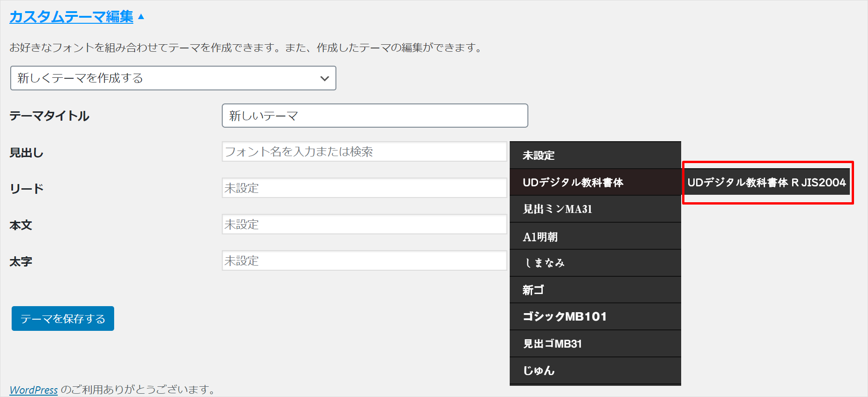Select UDデジタル教科書体 R JIS2004 submenu item

766,182
